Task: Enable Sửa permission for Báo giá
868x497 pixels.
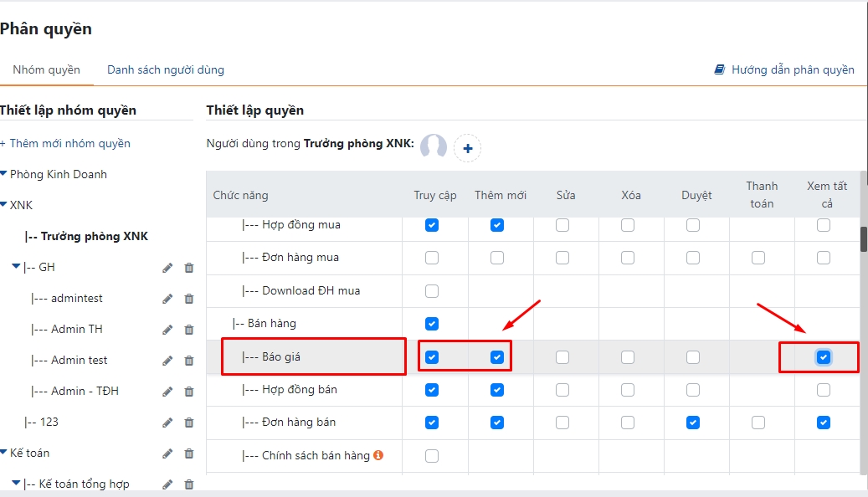Action: pos(562,357)
